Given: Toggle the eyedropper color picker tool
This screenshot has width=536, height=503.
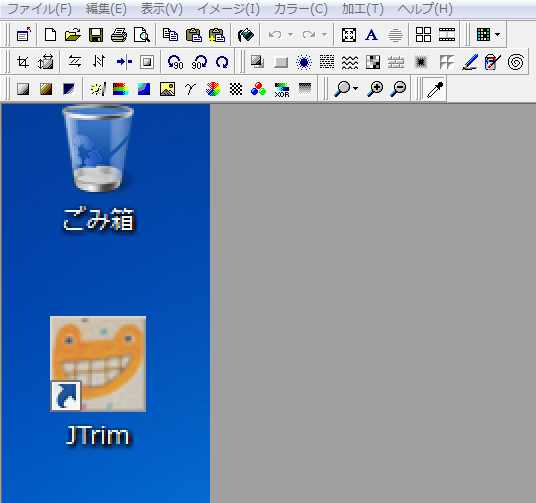Looking at the screenshot, I should 435,90.
